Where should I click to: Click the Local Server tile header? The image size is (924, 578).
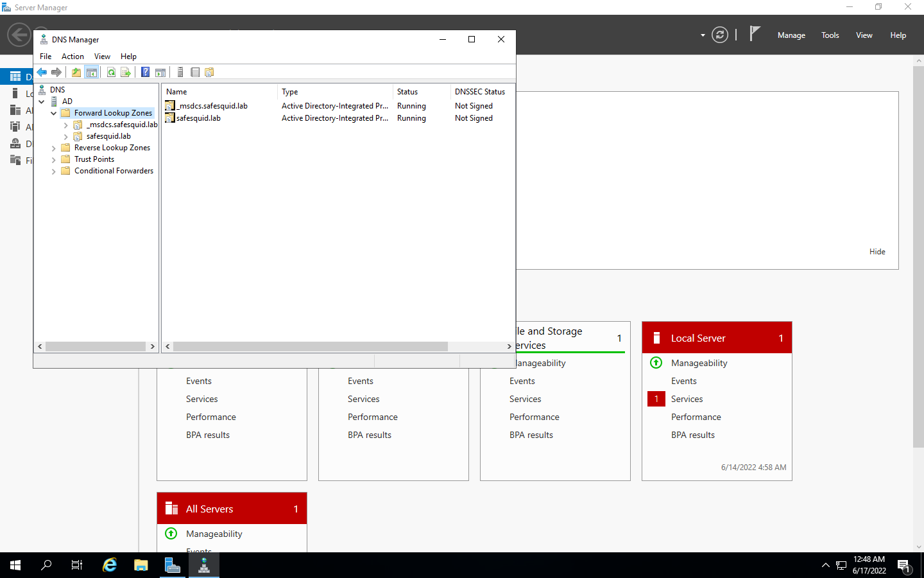pyautogui.click(x=717, y=338)
